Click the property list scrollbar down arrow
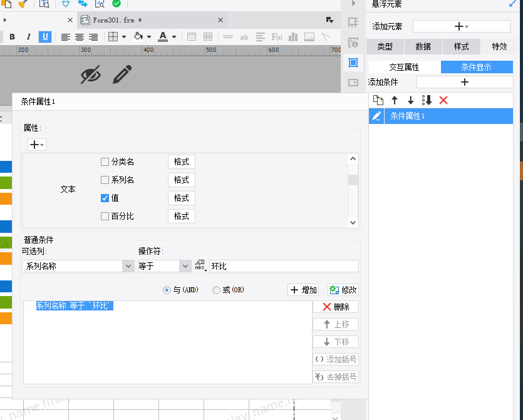The width and height of the screenshot is (523, 420). (x=353, y=223)
